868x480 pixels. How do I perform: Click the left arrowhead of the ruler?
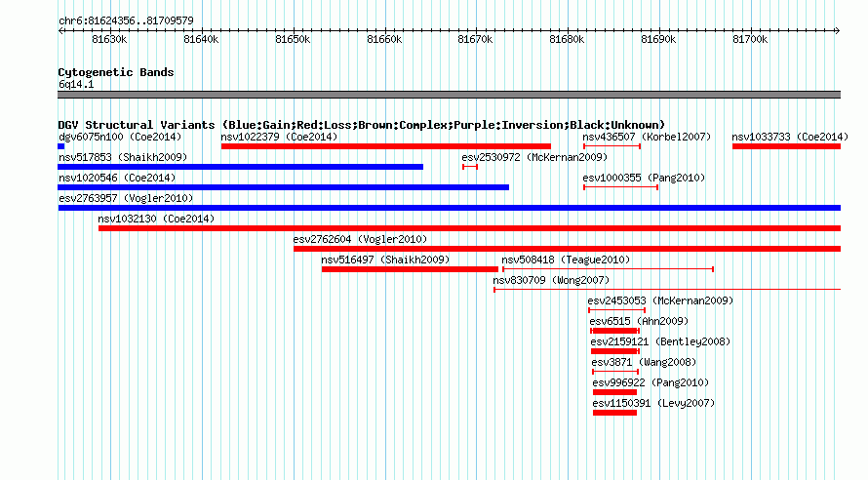point(60,30)
